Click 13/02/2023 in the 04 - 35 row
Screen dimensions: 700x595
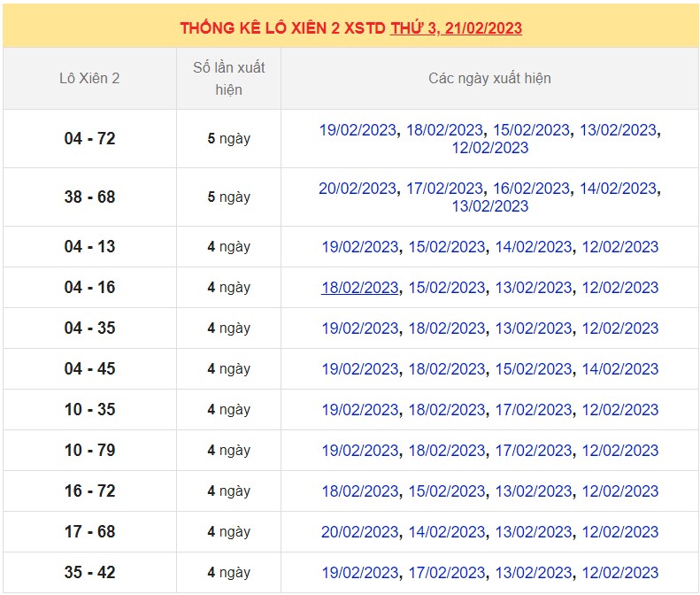pos(534,328)
